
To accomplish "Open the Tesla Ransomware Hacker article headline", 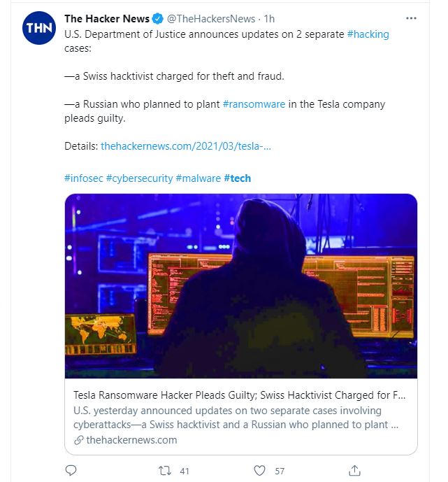I will tap(239, 395).
